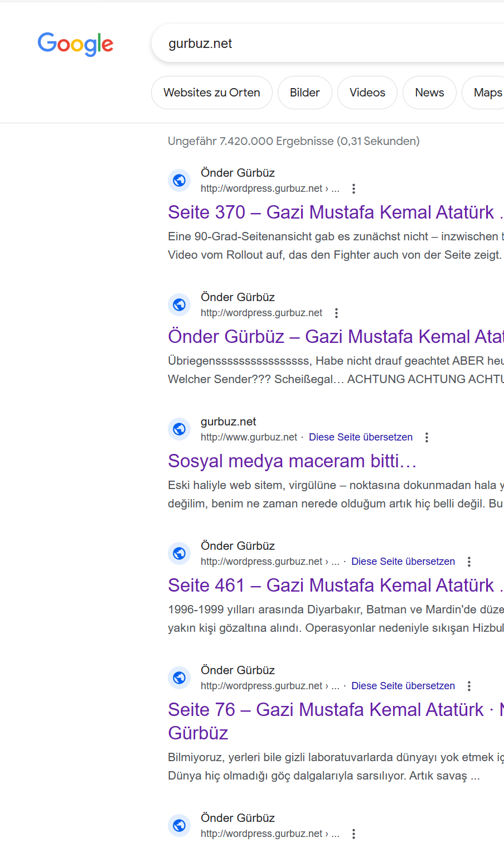This screenshot has width=504, height=842.
Task: Click Diese Seite übersetzen for Seite 76 result
Action: pos(403,686)
